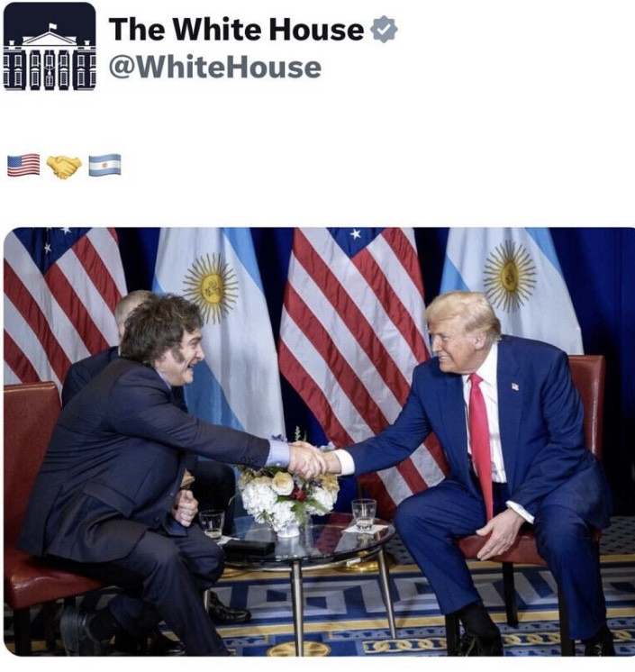This screenshot has height=672, width=635.
Task: Click the blue verified checkmark badge
Action: (384, 29)
